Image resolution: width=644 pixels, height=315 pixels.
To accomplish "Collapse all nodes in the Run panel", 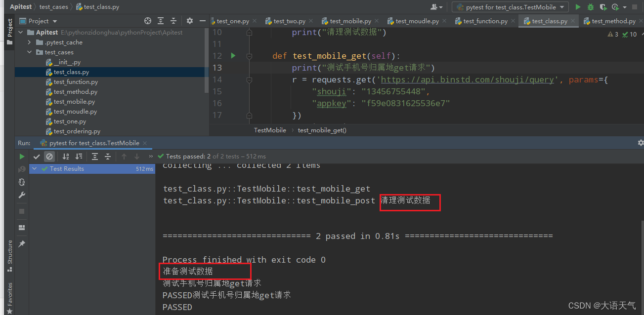I will coord(108,157).
